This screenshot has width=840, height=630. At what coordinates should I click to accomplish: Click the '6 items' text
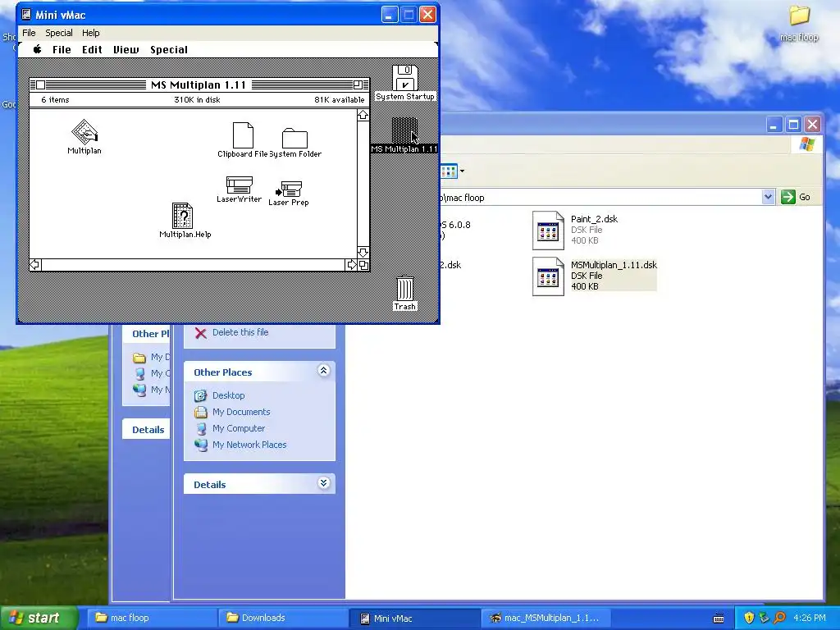(55, 99)
